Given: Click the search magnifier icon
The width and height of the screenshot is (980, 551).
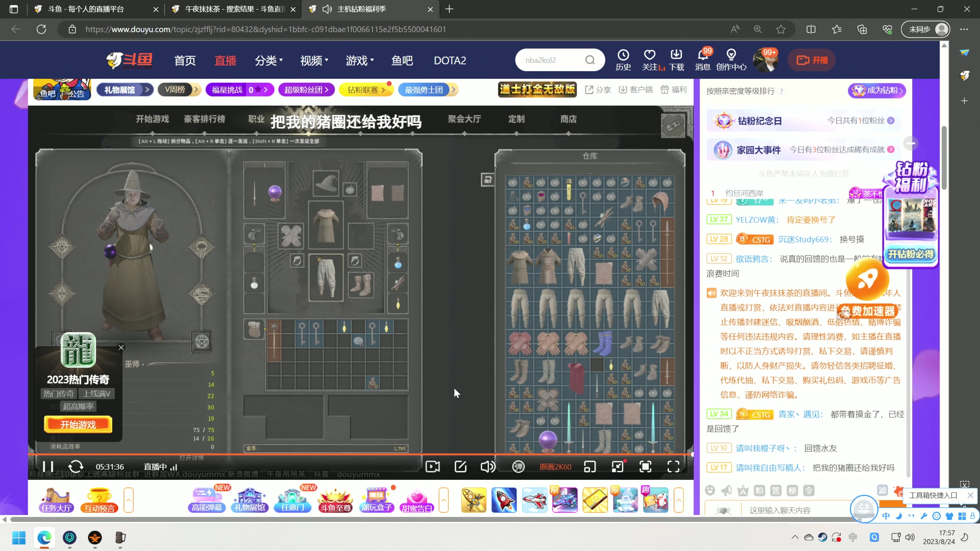Looking at the screenshot, I should tap(590, 60).
